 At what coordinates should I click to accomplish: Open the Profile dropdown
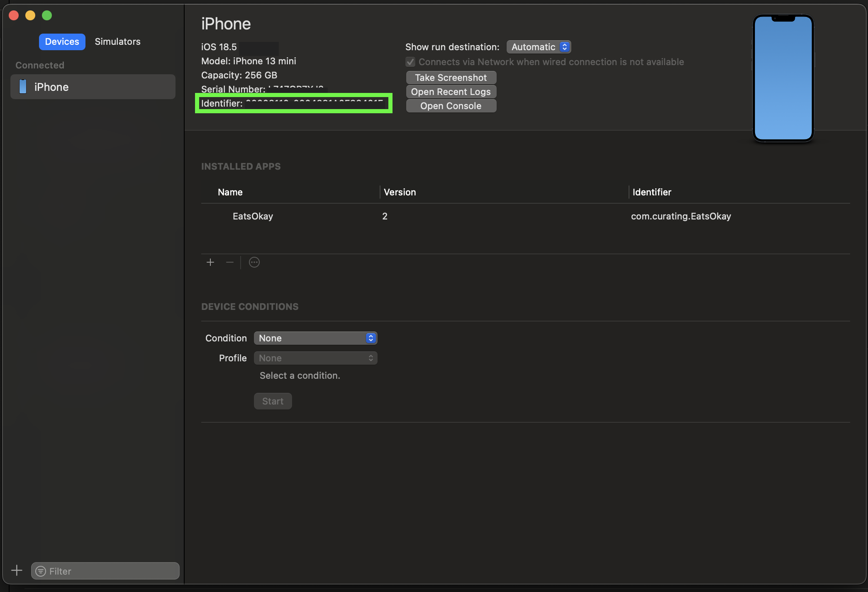(x=315, y=358)
